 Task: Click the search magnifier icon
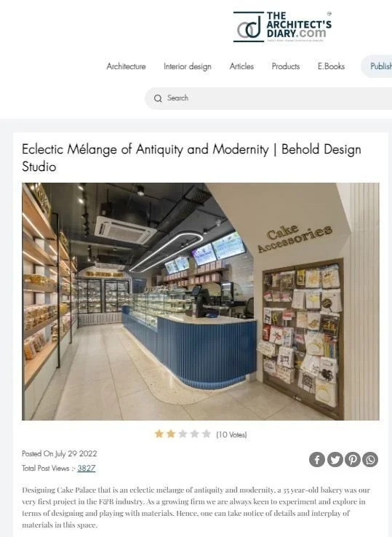tap(158, 98)
